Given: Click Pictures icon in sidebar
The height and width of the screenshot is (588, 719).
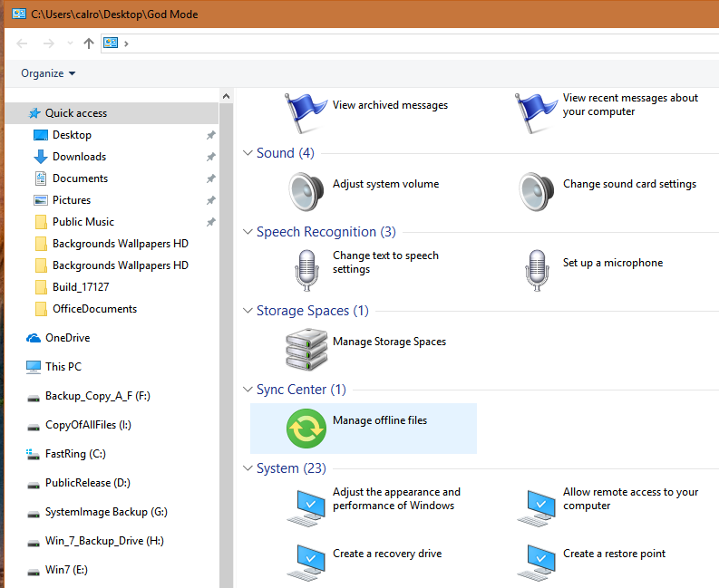Looking at the screenshot, I should [41, 200].
